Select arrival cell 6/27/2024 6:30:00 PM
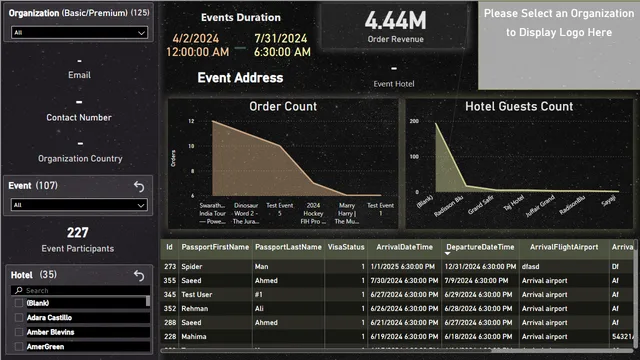Image resolution: width=640 pixels, height=360 pixels. [x=404, y=294]
